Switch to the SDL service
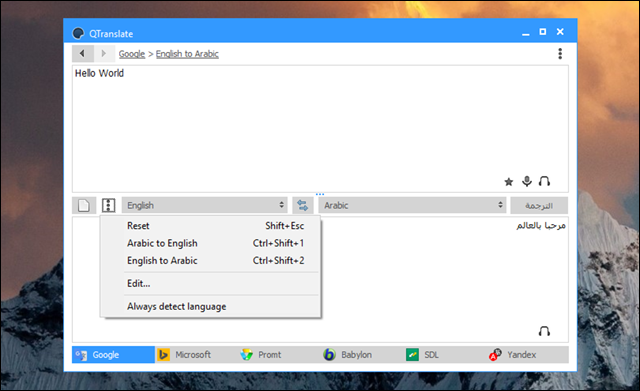640x391 pixels. 445,355
